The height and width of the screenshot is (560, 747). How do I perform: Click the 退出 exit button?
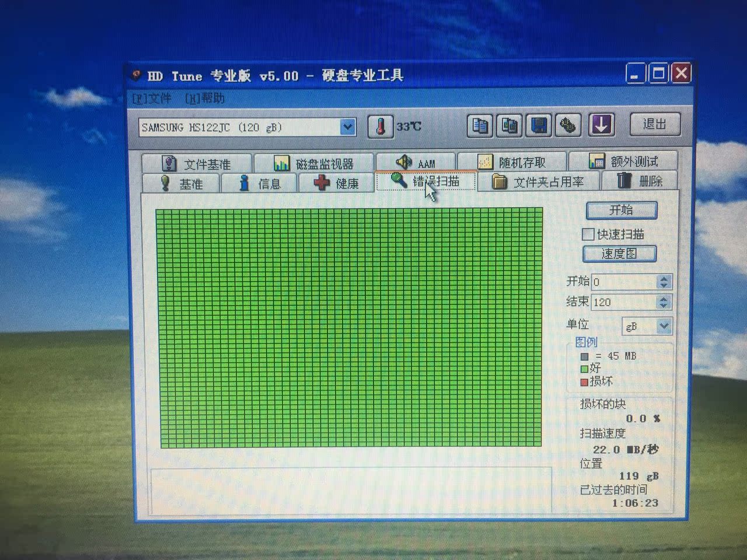point(655,124)
